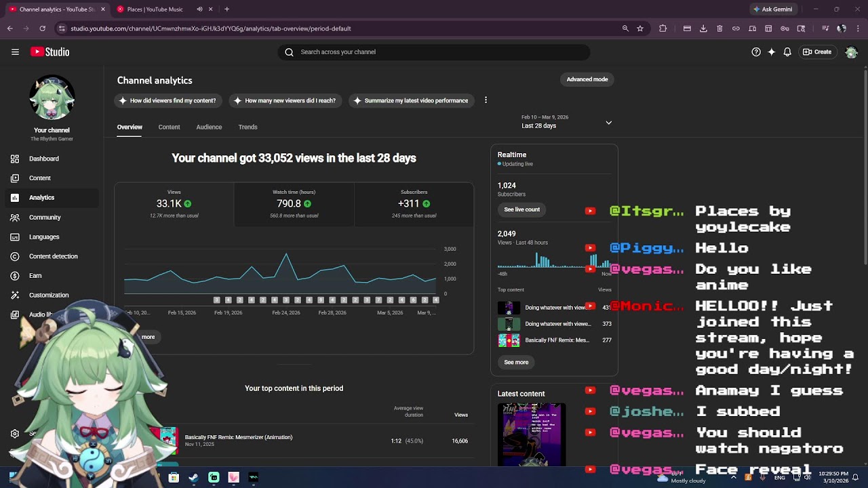Click the browser reload icon

pos(42,28)
